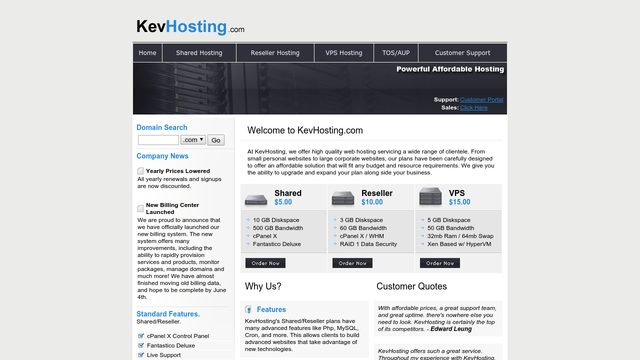Screen dimensions: 640x360
Task: Click the New Billing Center Launched icon
Action: [140, 209]
